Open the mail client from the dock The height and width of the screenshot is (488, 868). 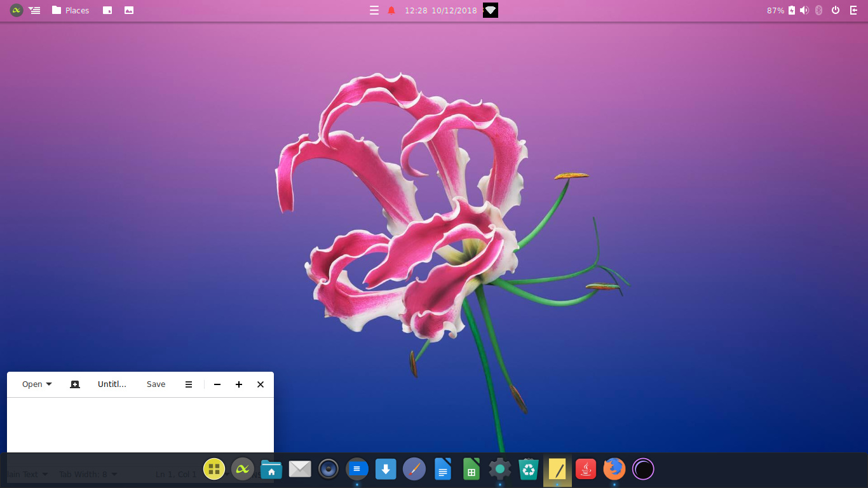pos(299,468)
